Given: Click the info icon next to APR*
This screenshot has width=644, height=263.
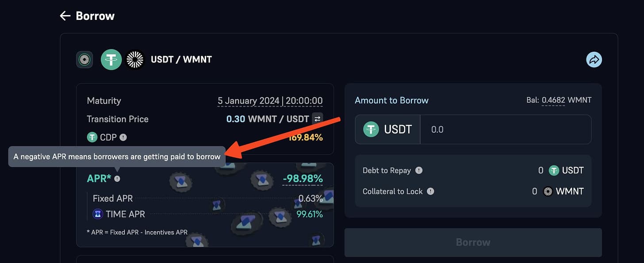Looking at the screenshot, I should (x=117, y=179).
